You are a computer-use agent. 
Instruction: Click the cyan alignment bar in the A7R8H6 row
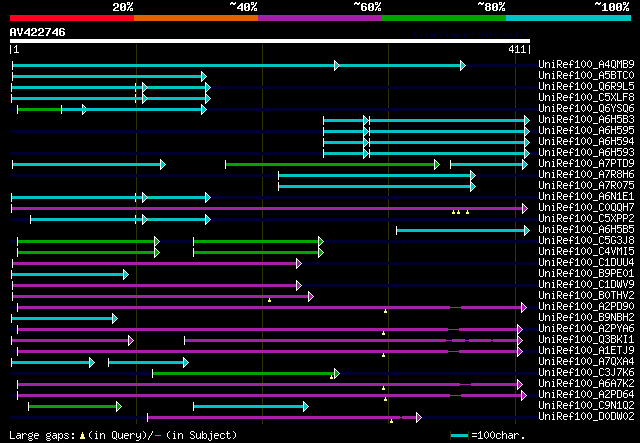pyautogui.click(x=377, y=176)
